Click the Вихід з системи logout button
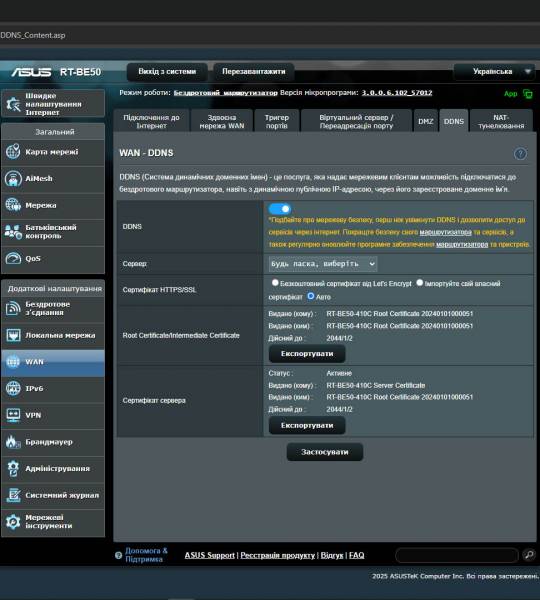Viewport: 540px width, 600px height. point(167,72)
